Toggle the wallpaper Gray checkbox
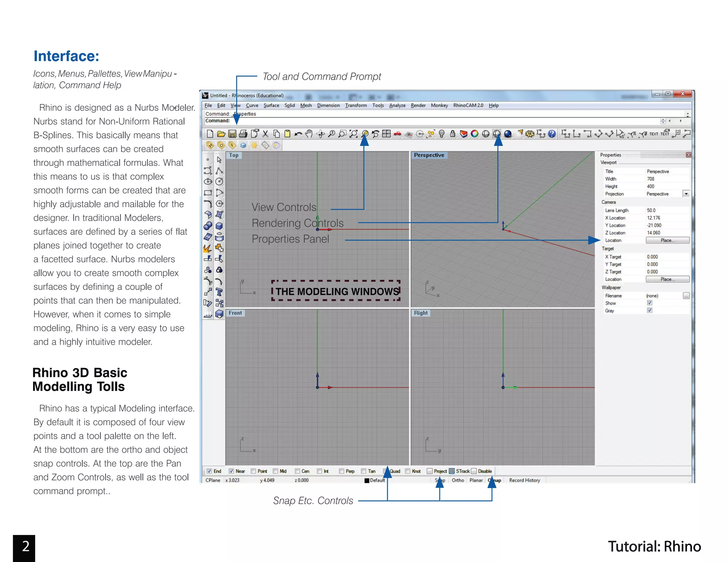The height and width of the screenshot is (562, 728). point(649,310)
